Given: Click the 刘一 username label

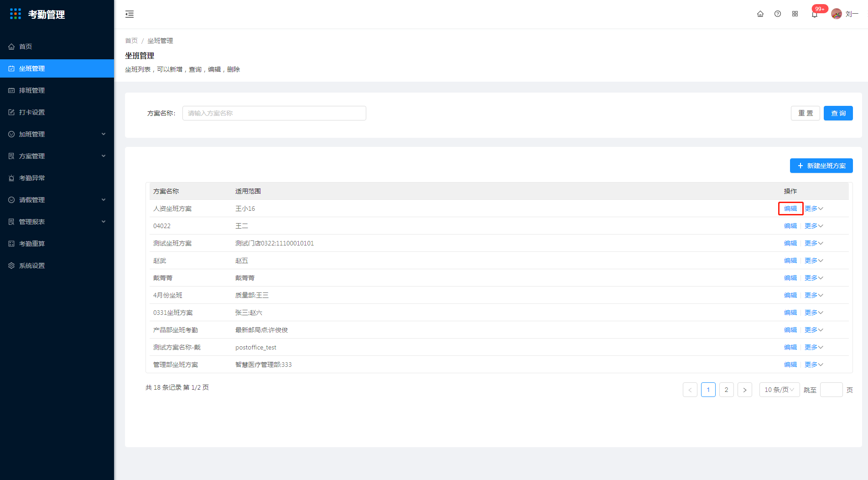Looking at the screenshot, I should (852, 14).
